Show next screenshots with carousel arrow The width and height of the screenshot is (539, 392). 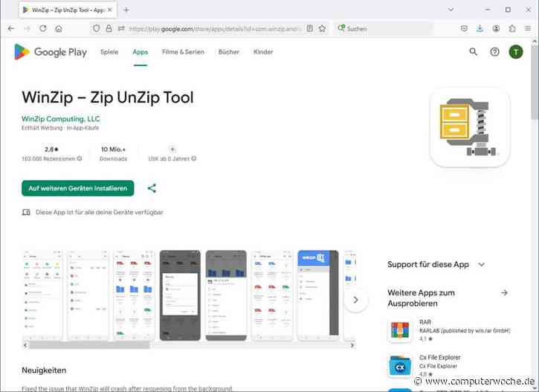(x=355, y=299)
